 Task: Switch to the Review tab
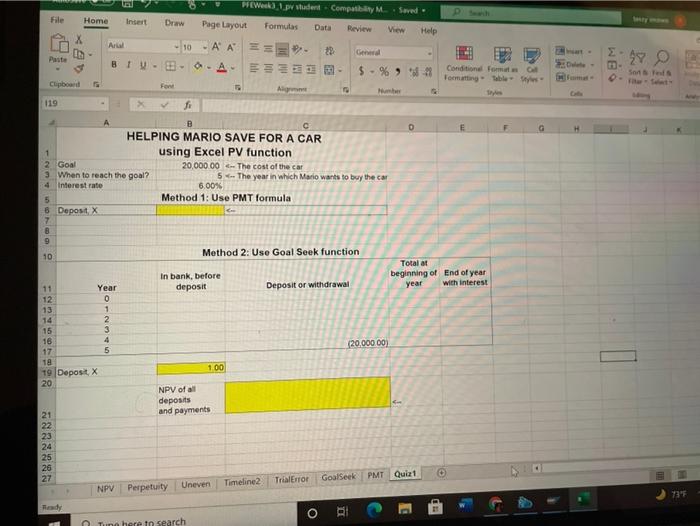coord(359,29)
